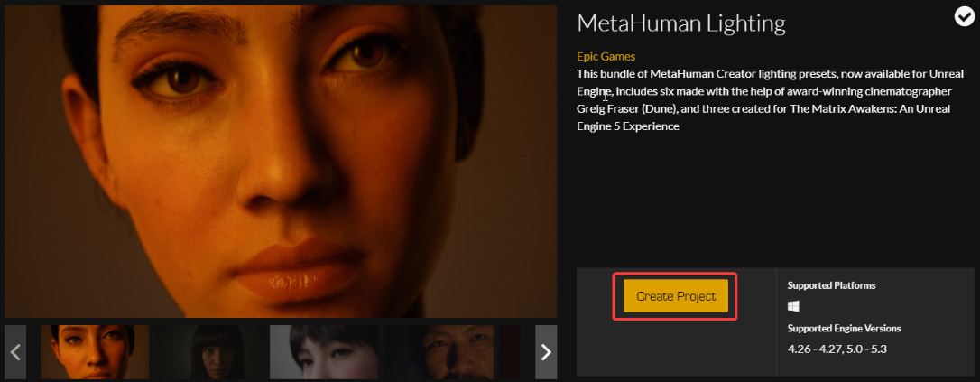Select the gray-toned close-up face thumbnail
Screen dimensions: 980x382
[x=324, y=352]
